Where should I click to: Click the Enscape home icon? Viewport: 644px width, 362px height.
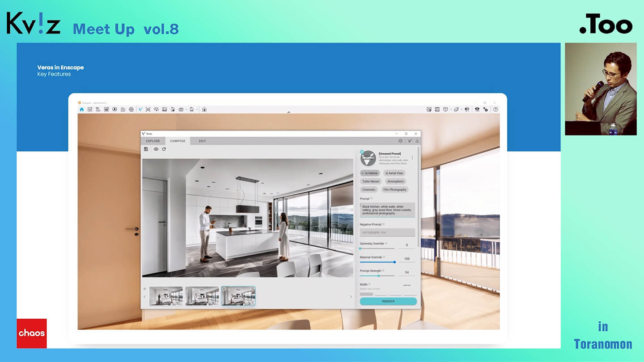pos(82,109)
